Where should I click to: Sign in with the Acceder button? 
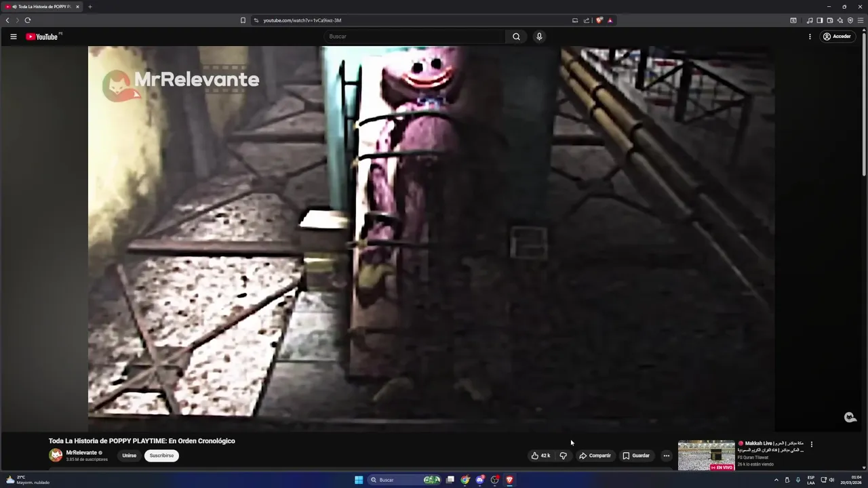click(x=837, y=37)
